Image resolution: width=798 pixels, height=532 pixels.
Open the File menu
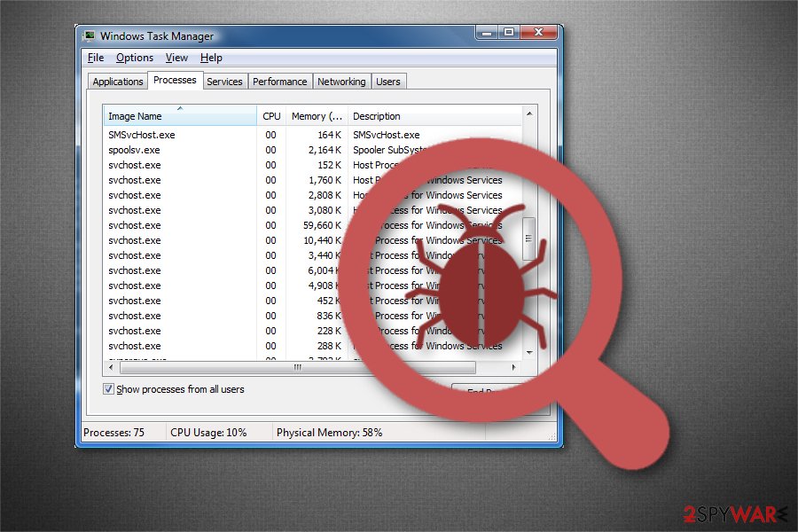coord(96,58)
